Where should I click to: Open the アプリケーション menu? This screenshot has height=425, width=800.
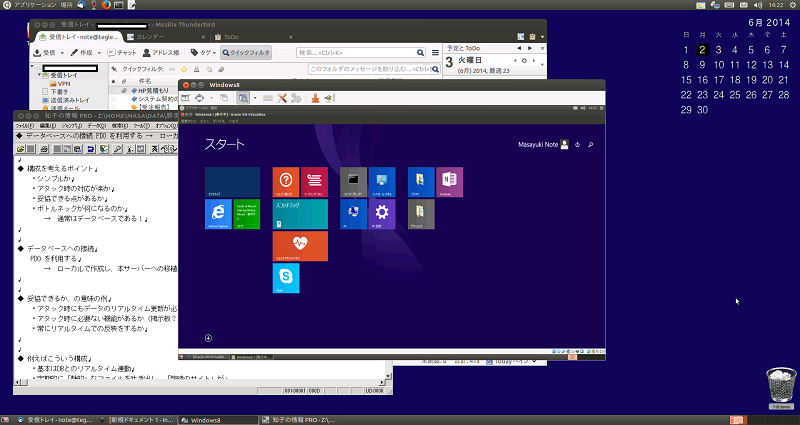coord(35,5)
